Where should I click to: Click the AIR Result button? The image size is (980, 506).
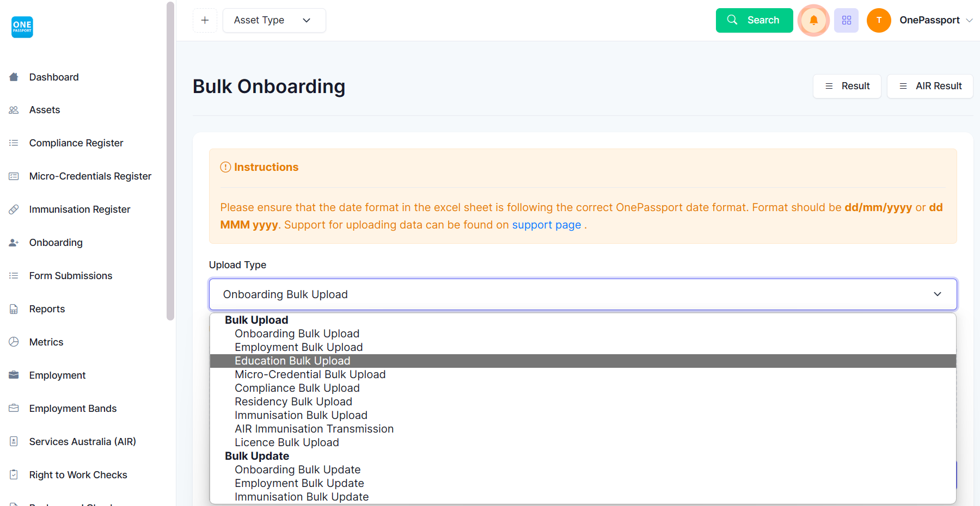click(929, 86)
